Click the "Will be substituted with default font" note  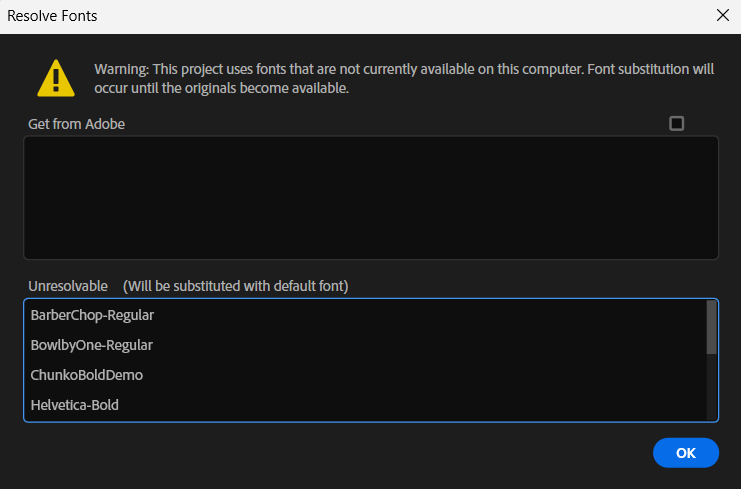235,286
